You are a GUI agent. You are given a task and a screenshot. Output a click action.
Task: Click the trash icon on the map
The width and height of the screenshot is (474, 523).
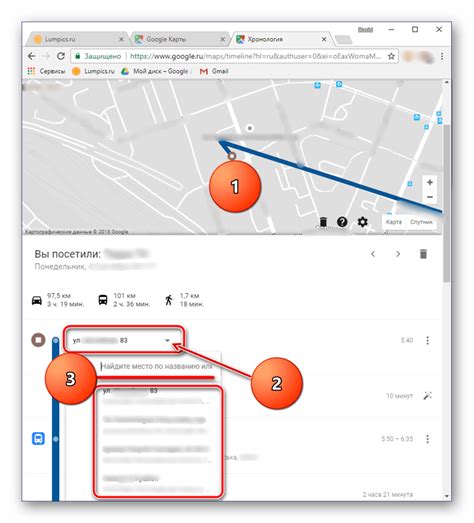point(323,222)
